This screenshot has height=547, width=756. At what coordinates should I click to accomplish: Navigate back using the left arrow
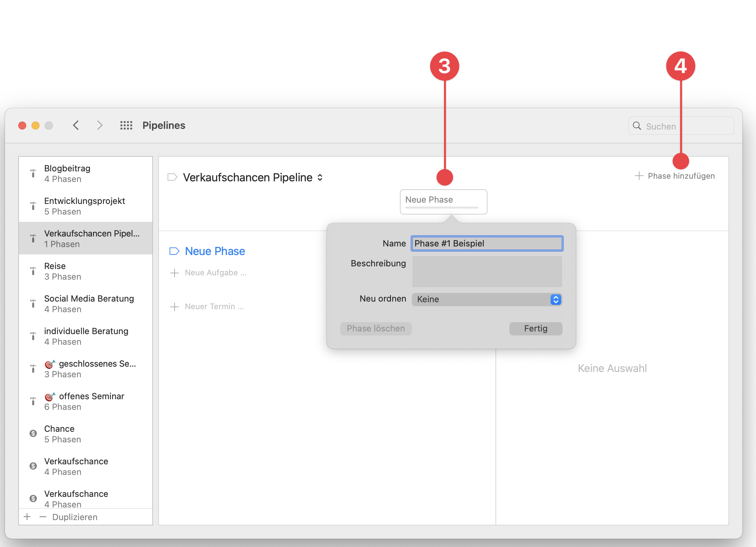(x=76, y=126)
